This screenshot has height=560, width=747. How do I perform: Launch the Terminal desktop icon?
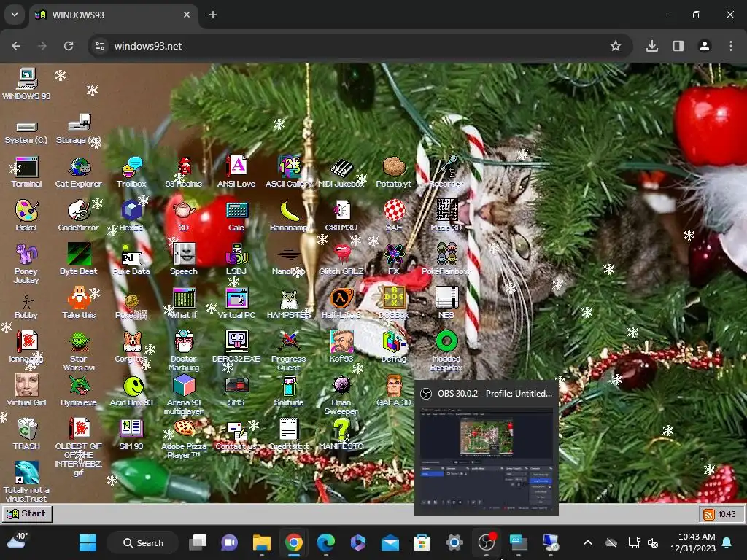pyautogui.click(x=27, y=167)
